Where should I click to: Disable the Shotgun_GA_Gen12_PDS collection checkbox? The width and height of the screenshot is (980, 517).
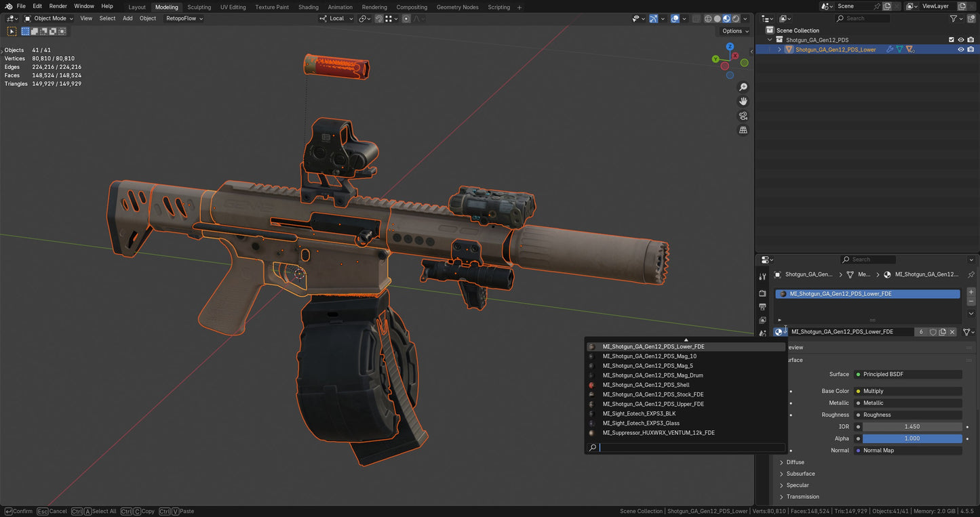(x=952, y=39)
